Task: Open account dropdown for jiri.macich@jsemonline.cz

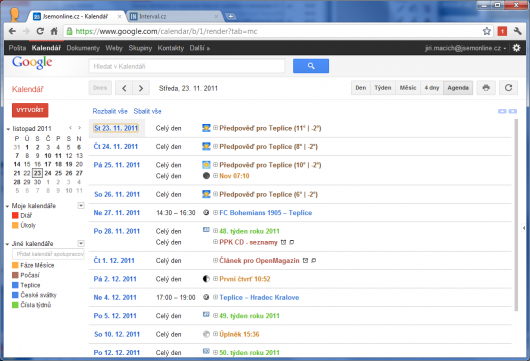Action: tap(505, 48)
